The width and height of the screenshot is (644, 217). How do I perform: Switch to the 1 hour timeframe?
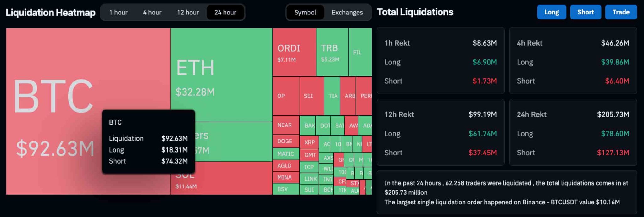tap(119, 13)
